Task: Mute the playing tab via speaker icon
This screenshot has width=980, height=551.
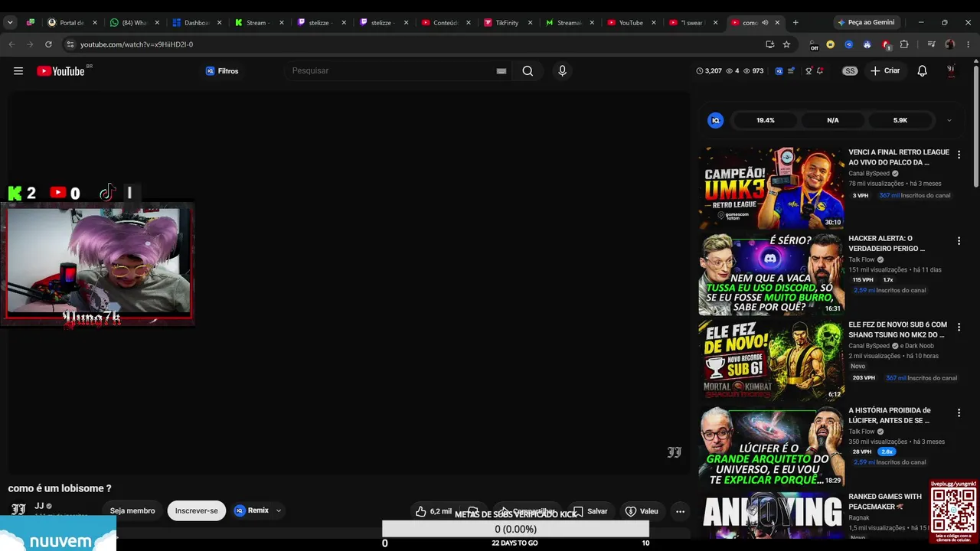Action: [765, 23]
